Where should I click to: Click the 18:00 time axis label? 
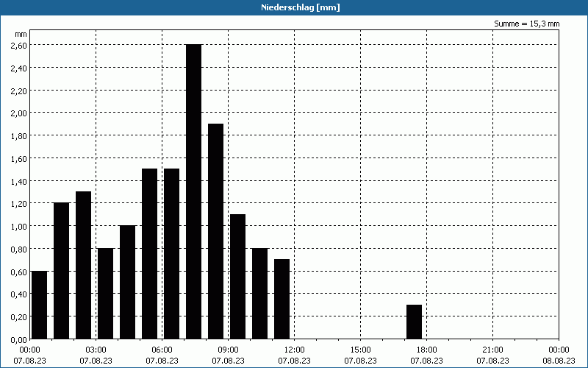(427, 350)
